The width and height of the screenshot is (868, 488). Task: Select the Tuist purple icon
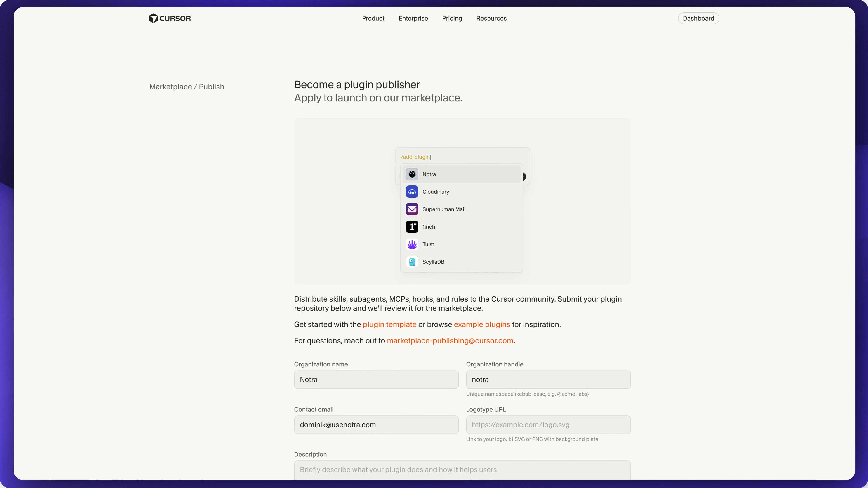click(x=412, y=244)
